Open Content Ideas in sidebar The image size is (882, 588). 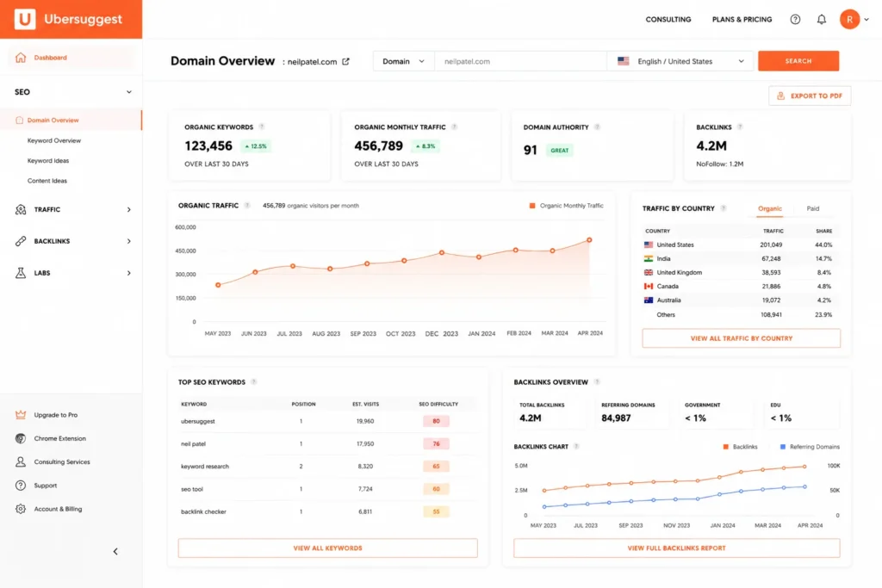click(x=47, y=181)
